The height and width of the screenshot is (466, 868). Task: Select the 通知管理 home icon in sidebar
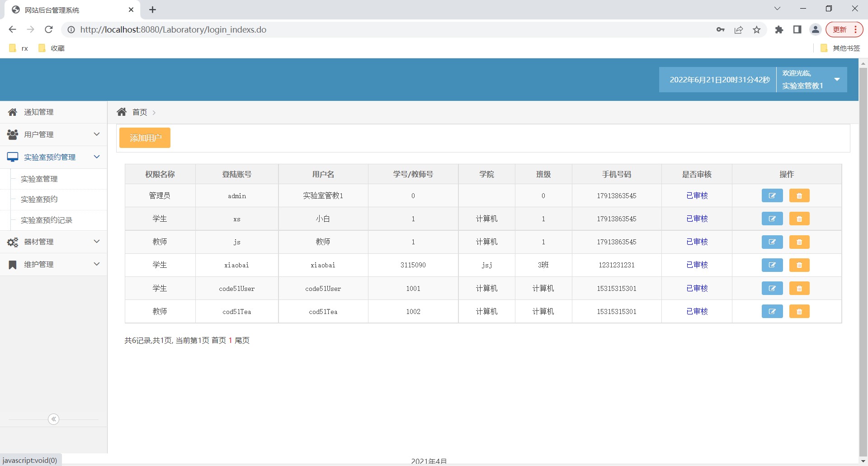12,112
